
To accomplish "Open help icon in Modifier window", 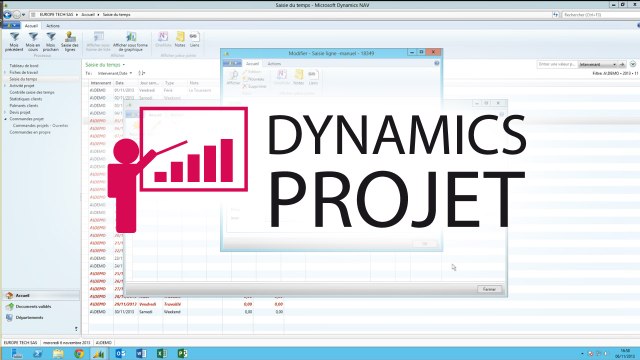I will click(437, 63).
